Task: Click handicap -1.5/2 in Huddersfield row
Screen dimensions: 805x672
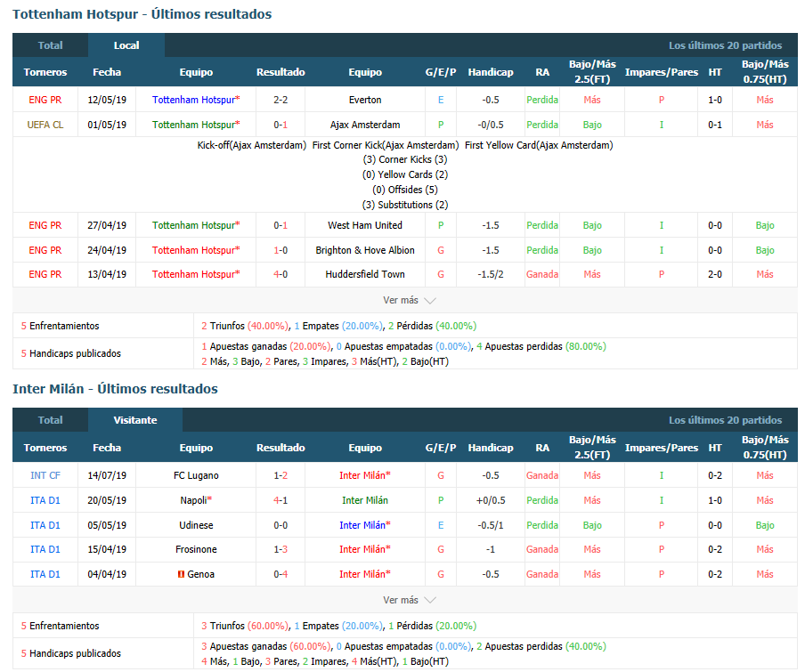Action: click(x=491, y=274)
